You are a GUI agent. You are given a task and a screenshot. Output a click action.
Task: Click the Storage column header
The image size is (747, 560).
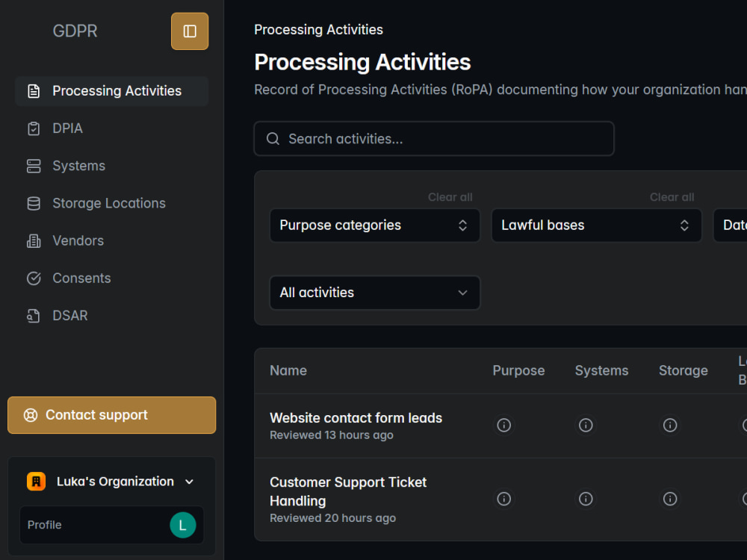pyautogui.click(x=684, y=370)
